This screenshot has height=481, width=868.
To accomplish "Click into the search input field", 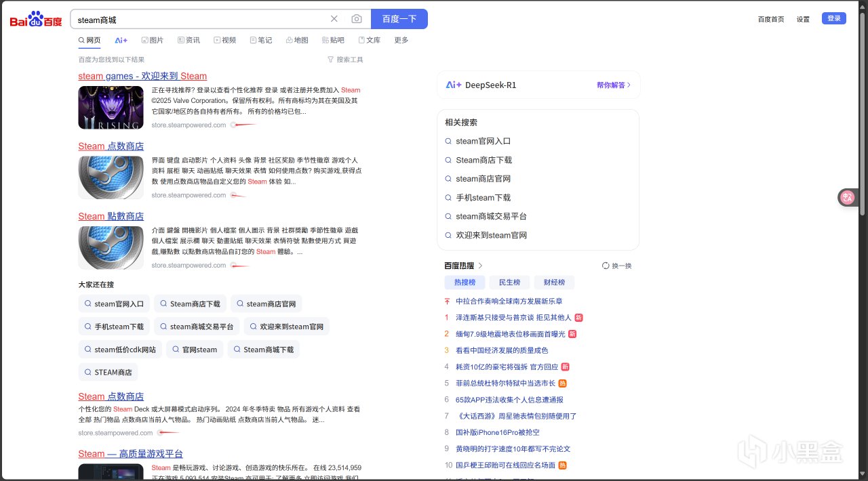I will [197, 20].
